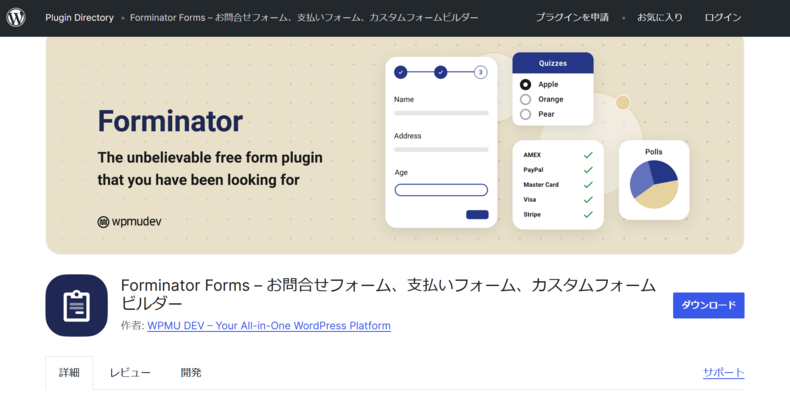Screen dimensions: 790x405
Task: Click the Master Card checkmark in banner
Action: (x=588, y=185)
